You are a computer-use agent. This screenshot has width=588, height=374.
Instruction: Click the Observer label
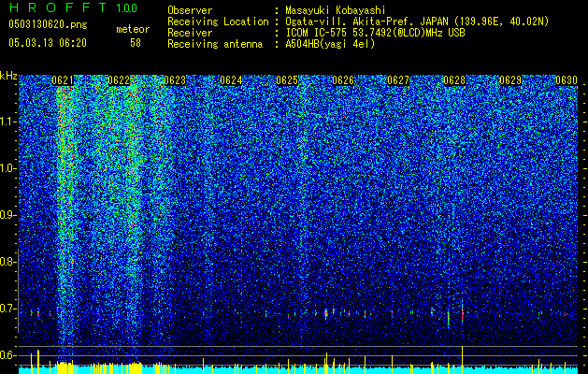[x=190, y=10]
